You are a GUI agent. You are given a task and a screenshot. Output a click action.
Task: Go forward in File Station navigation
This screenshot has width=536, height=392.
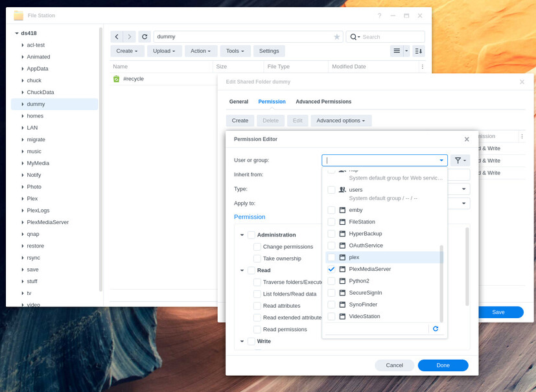click(x=129, y=36)
